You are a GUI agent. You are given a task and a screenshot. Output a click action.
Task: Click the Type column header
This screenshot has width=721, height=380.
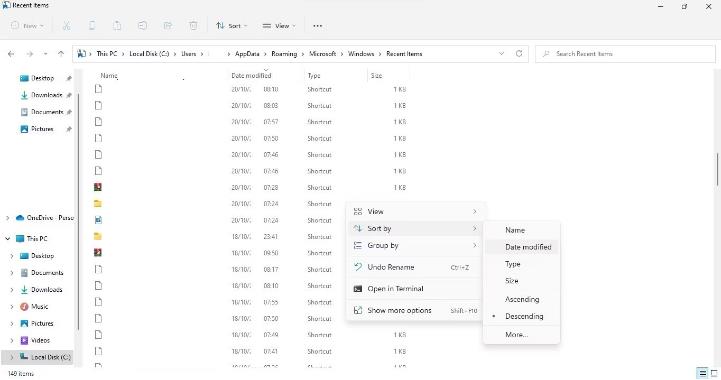(x=314, y=75)
